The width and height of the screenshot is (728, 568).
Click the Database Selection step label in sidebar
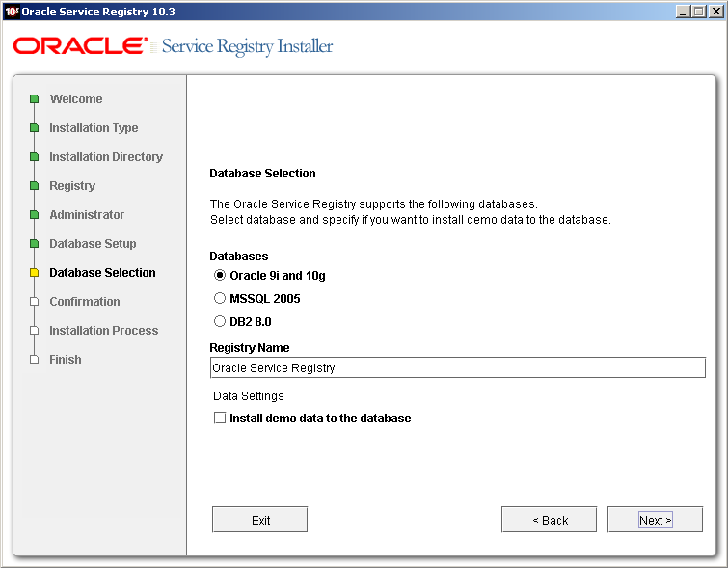(x=102, y=273)
